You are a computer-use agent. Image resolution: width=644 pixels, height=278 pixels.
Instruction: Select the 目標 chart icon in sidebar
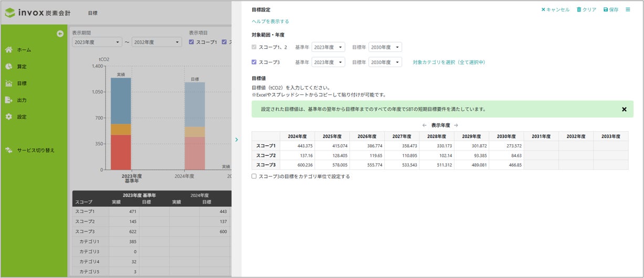click(x=9, y=83)
